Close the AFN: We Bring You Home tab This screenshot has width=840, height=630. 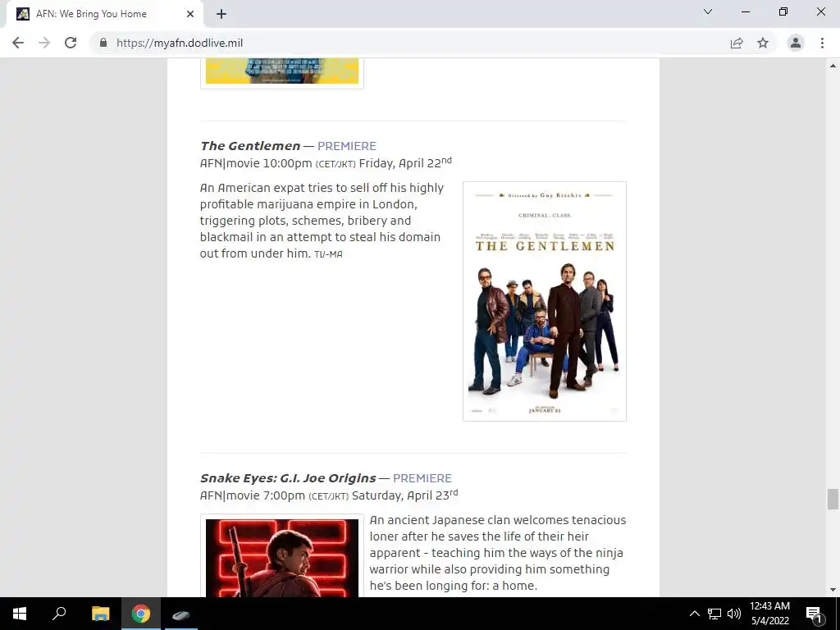pyautogui.click(x=190, y=14)
